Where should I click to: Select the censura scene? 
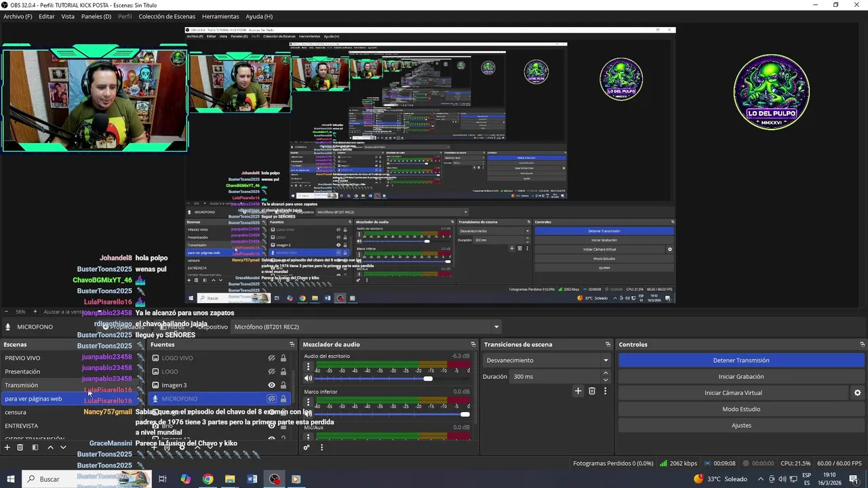pos(16,412)
